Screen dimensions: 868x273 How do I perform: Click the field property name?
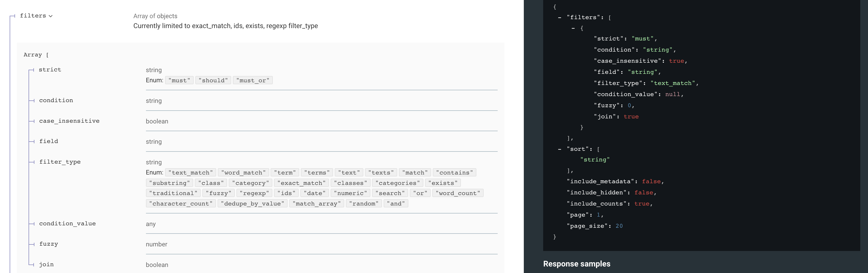(48, 141)
